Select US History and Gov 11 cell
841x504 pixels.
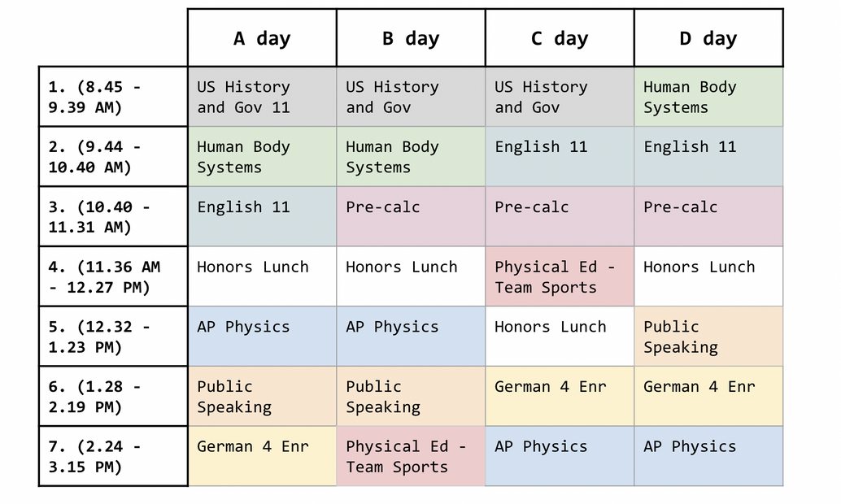pos(262,97)
